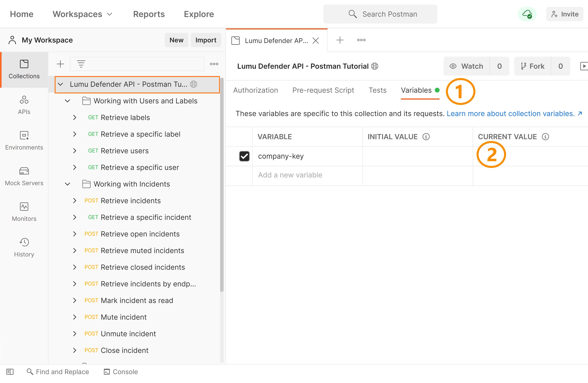Open Console in the status bar
This screenshot has width=588, height=383.
pos(121,372)
